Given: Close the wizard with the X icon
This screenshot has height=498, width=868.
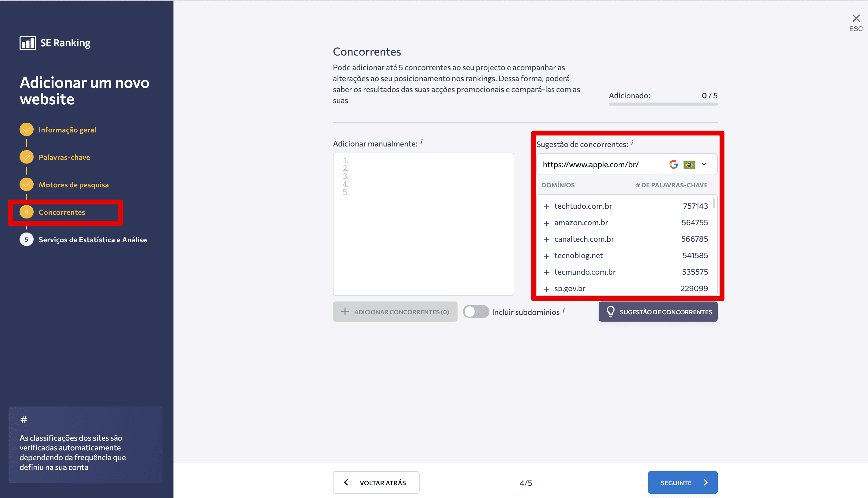Looking at the screenshot, I should [x=856, y=18].
